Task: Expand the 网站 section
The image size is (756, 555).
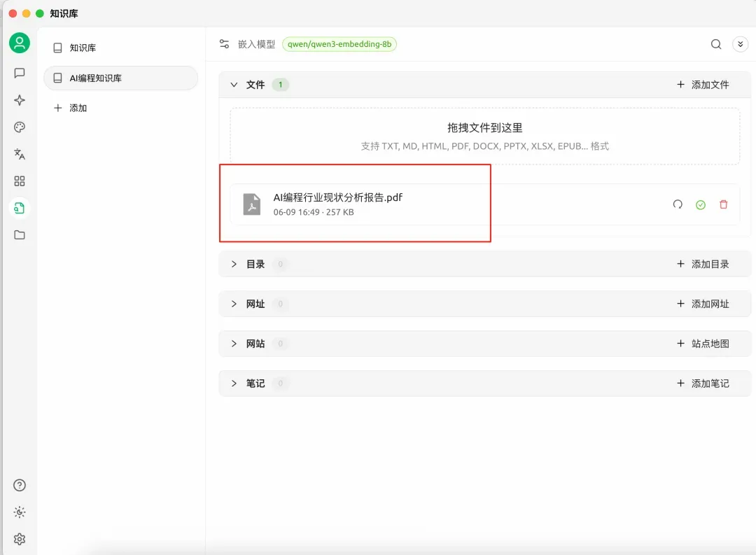Action: pos(234,344)
